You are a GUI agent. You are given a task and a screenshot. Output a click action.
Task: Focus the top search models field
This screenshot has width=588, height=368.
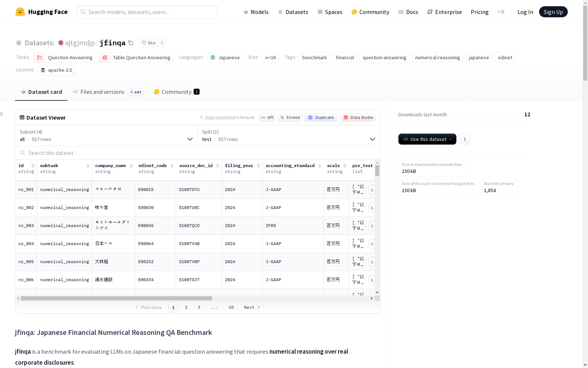pos(147,12)
